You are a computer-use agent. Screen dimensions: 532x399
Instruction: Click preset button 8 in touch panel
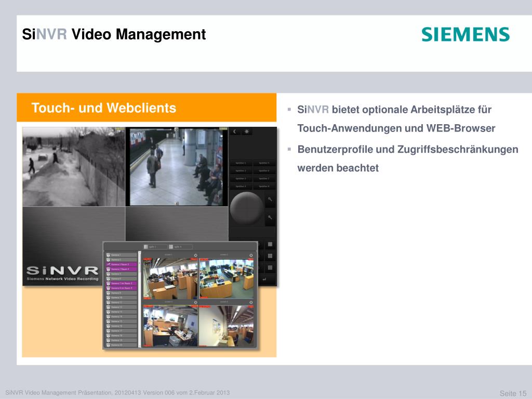(x=264, y=187)
